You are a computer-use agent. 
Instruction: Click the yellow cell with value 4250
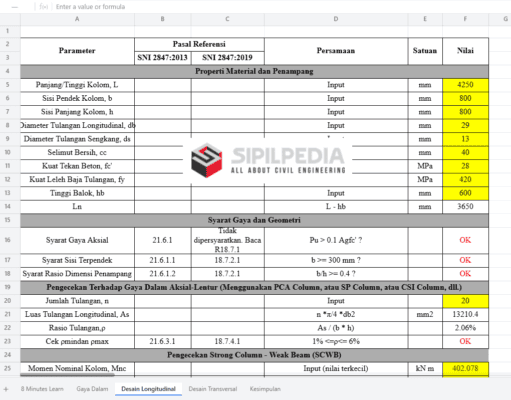point(465,85)
